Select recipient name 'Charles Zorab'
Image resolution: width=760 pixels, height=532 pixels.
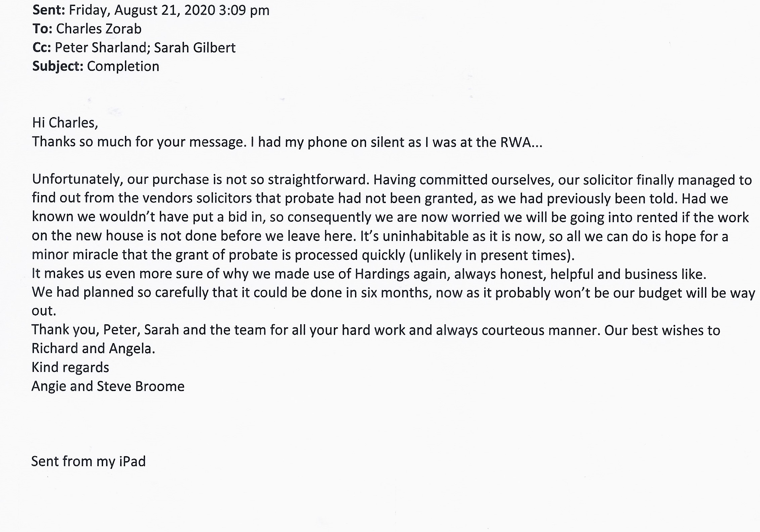(x=99, y=29)
